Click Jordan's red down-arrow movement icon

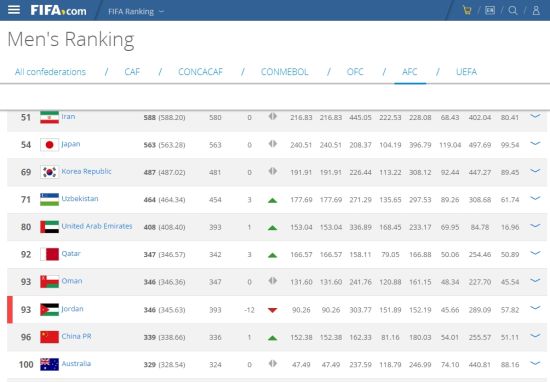[273, 310]
